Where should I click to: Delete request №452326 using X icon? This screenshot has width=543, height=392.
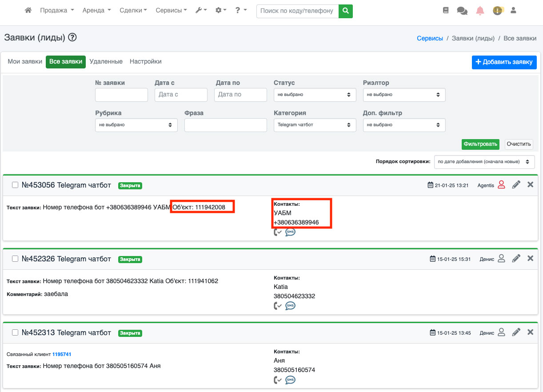click(530, 258)
